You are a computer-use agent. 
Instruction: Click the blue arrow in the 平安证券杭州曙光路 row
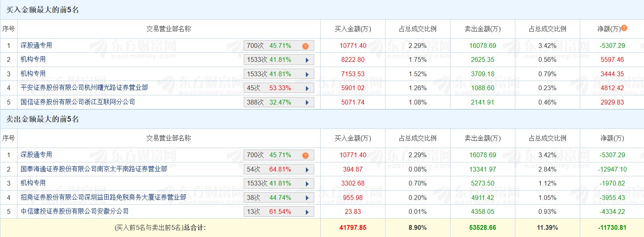tap(307, 88)
